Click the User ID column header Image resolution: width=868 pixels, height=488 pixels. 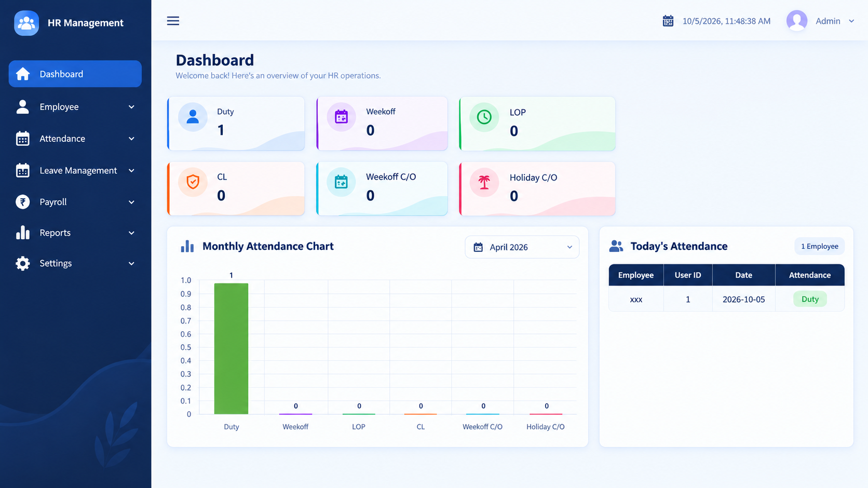coord(688,275)
